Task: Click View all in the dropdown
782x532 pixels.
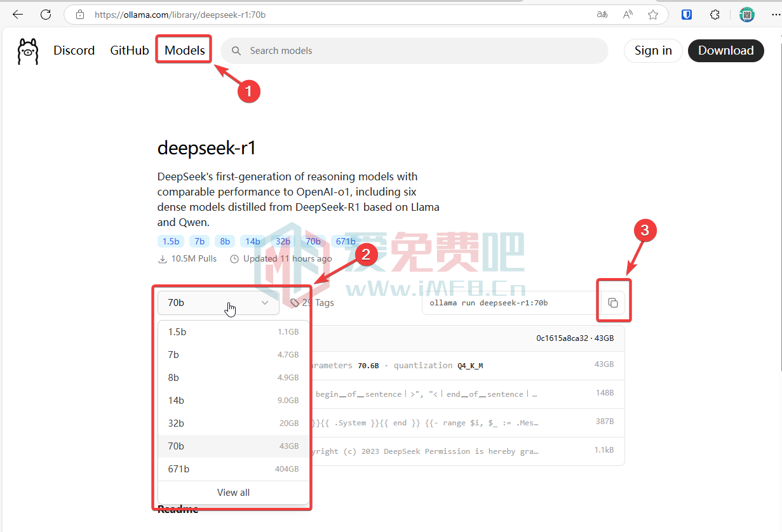Action: pos(233,493)
